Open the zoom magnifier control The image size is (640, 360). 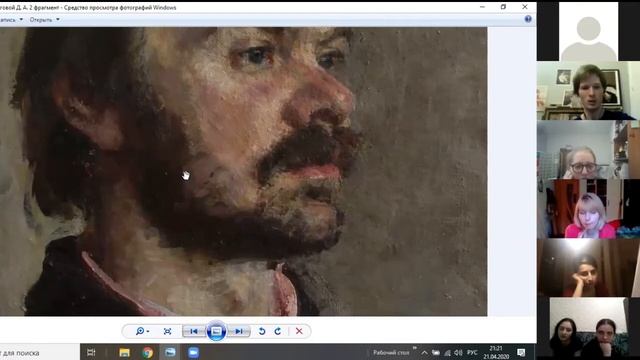click(x=140, y=331)
